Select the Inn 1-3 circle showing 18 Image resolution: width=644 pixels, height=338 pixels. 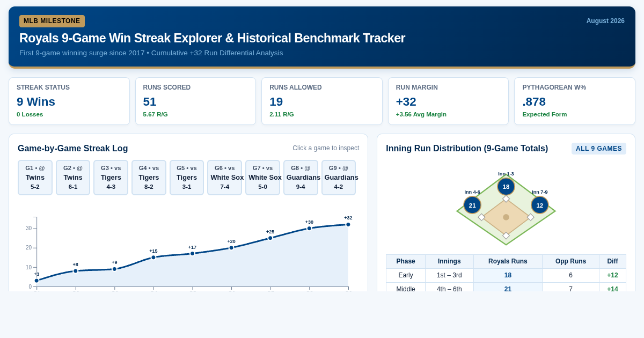pyautogui.click(x=506, y=187)
